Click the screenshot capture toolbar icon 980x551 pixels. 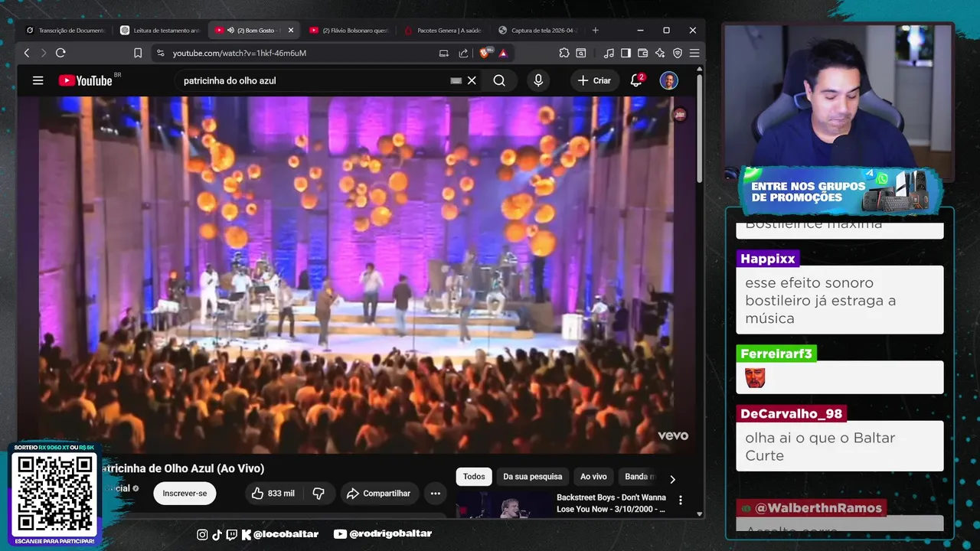click(x=581, y=53)
